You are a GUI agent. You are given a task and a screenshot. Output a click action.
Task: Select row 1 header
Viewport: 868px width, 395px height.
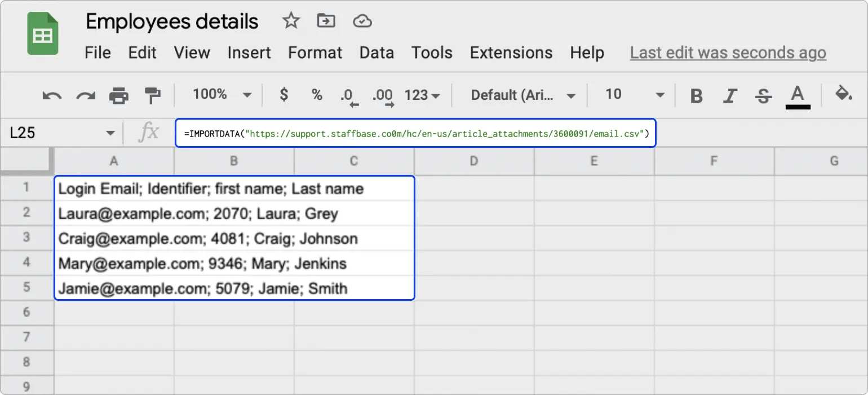26,187
